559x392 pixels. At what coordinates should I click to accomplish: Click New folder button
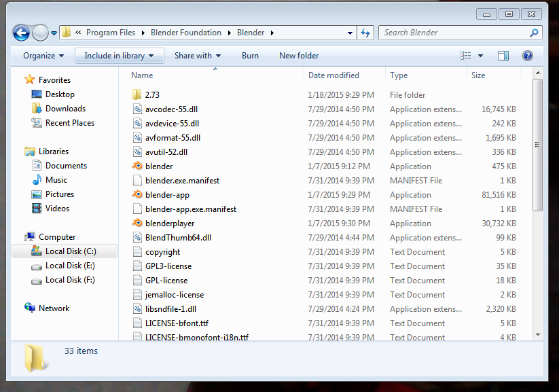pos(299,56)
